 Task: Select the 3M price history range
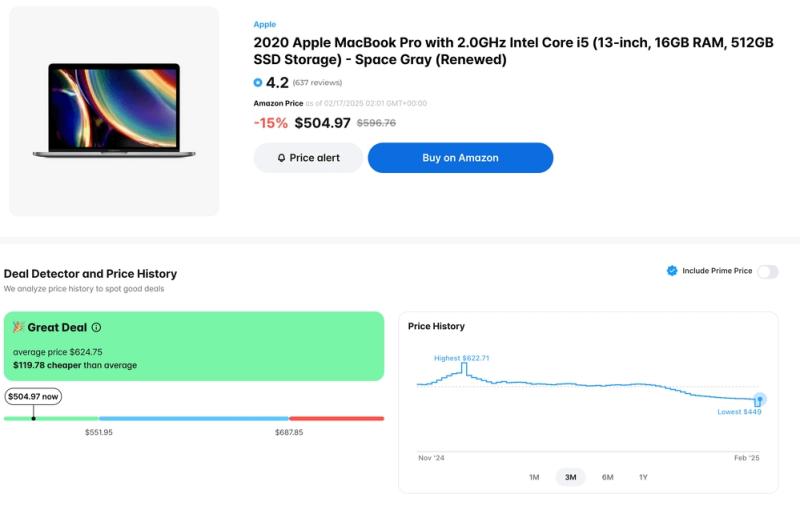pyautogui.click(x=570, y=477)
